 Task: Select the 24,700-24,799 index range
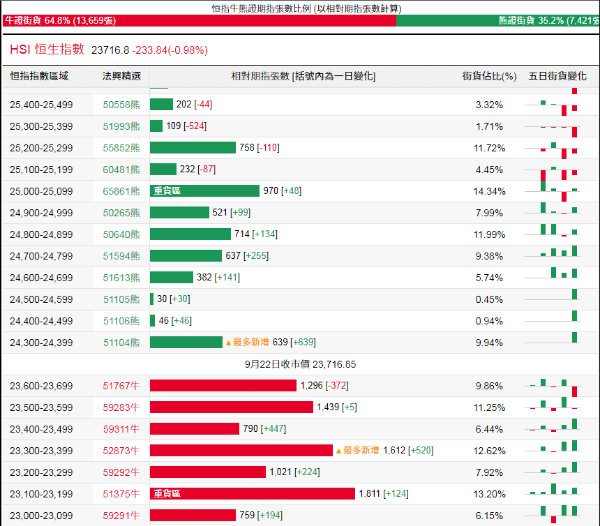coord(41,256)
